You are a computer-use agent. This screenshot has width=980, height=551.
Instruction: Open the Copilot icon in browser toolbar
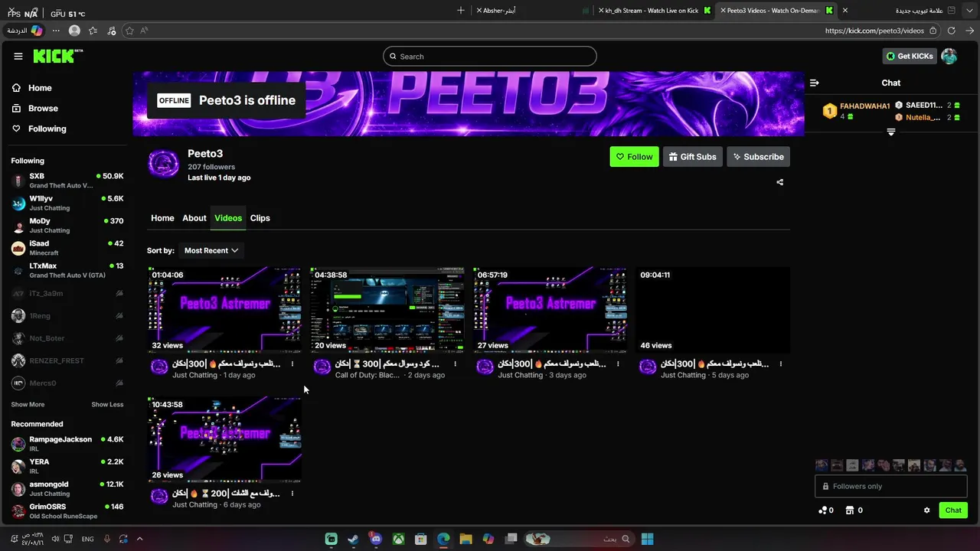(x=37, y=31)
